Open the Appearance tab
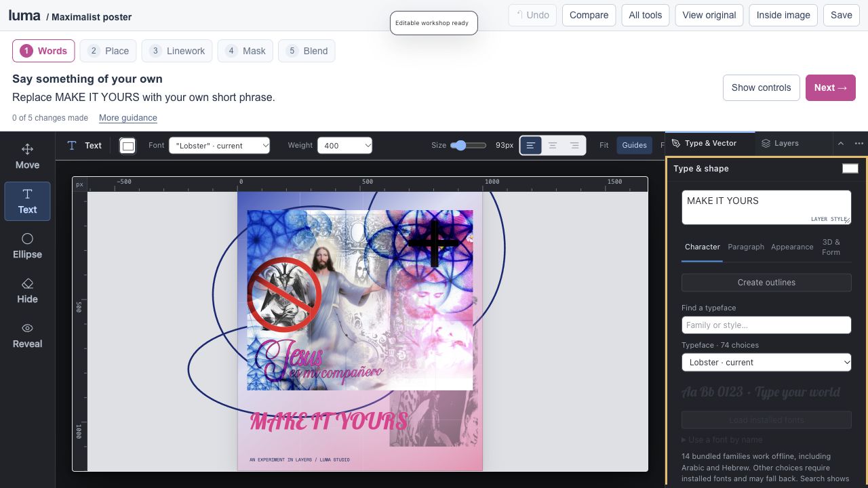This screenshot has width=868, height=488. 792,247
